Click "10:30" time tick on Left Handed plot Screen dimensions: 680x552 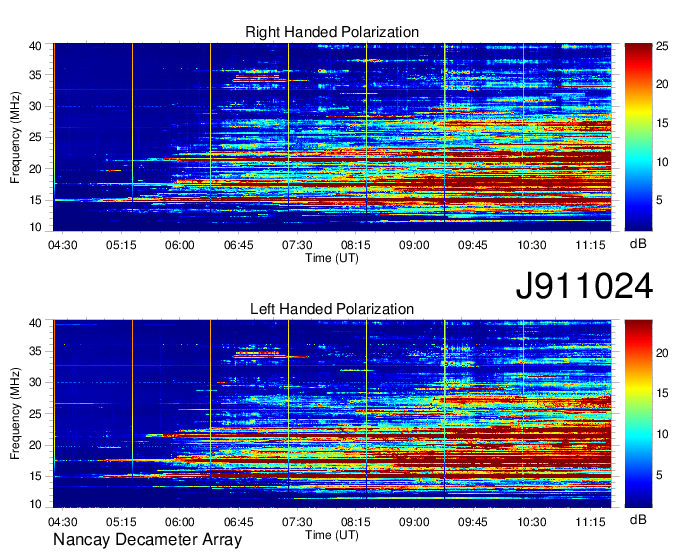(x=532, y=522)
